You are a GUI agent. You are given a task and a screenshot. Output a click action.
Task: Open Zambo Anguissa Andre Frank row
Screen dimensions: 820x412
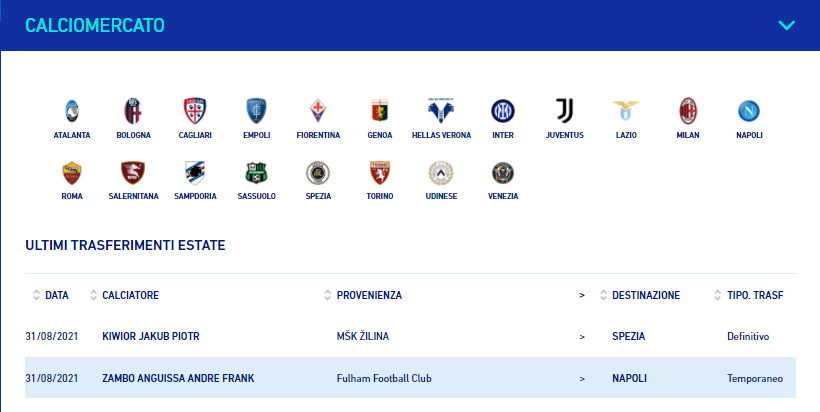[411, 378]
